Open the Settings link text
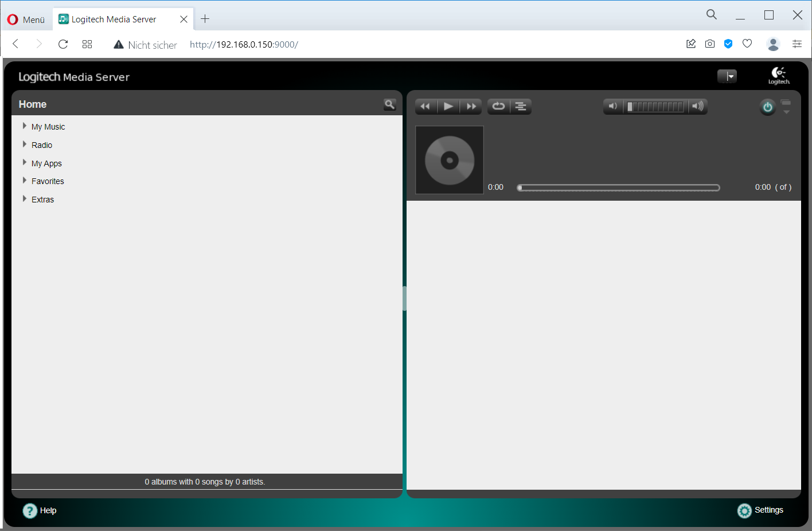Viewport: 812px width, 531px height. (x=769, y=510)
